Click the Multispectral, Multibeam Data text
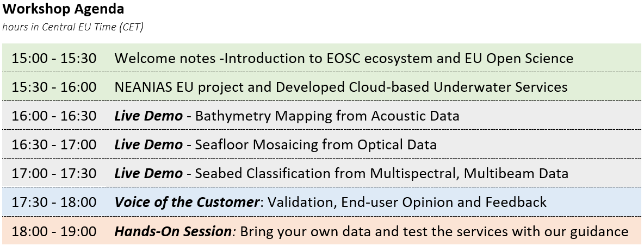Screen dimensions: 644x246 469,173
